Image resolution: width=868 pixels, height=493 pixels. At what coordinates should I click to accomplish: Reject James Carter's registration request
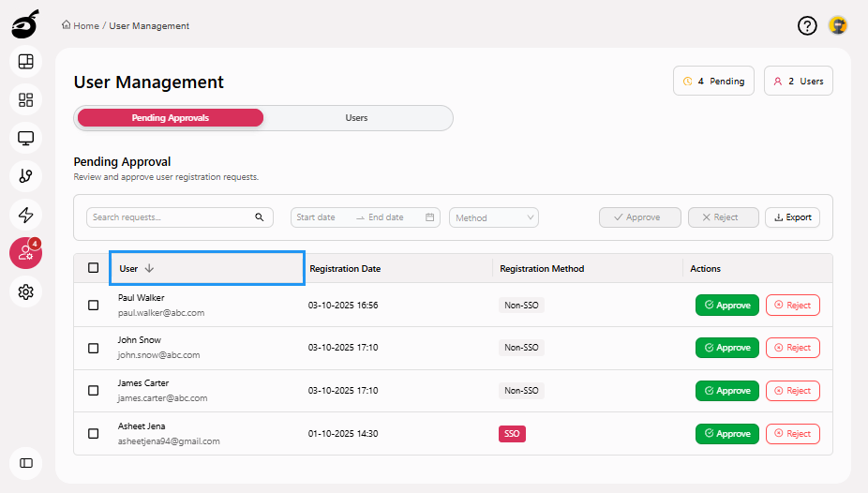792,391
